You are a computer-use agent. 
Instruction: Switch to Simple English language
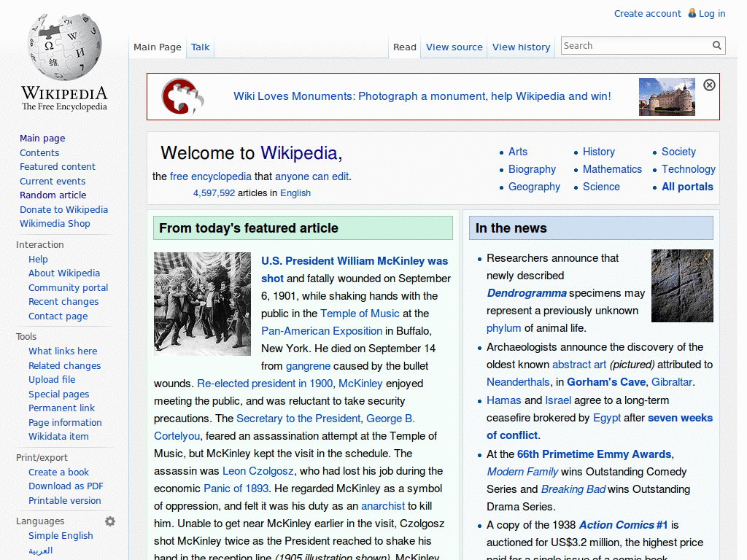tap(61, 536)
